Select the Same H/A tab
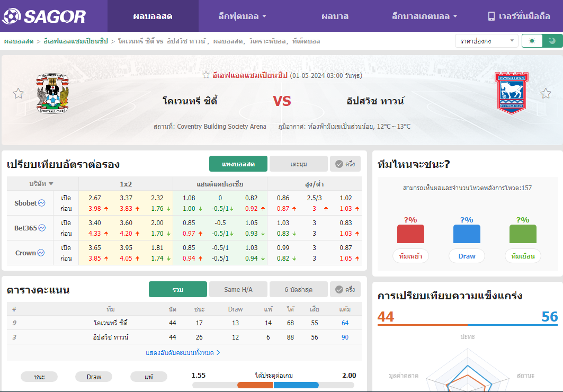The width and height of the screenshot is (563, 392). (238, 289)
